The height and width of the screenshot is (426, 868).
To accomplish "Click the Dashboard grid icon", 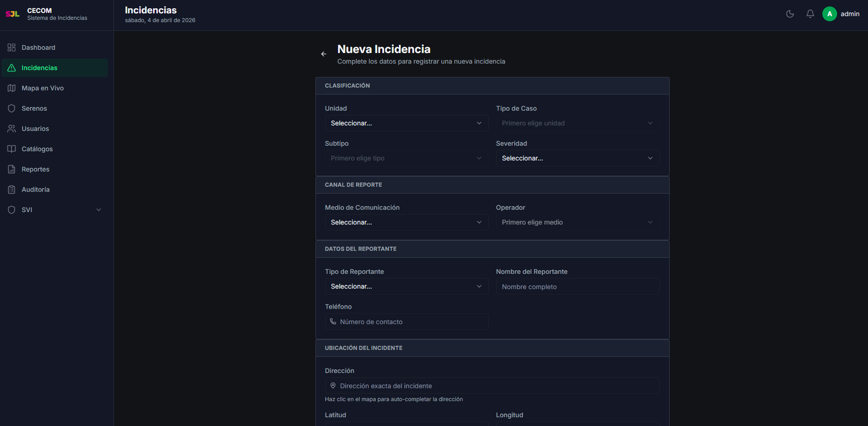I will (12, 47).
